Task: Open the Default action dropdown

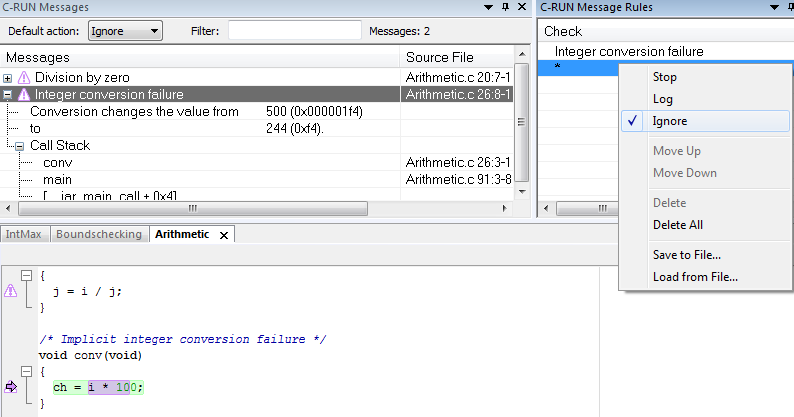Action: pyautogui.click(x=125, y=30)
